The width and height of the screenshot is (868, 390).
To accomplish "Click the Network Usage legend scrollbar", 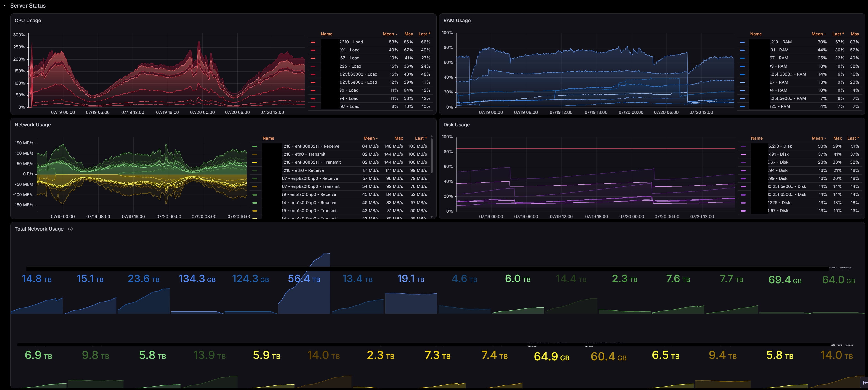I will pyautogui.click(x=432, y=156).
